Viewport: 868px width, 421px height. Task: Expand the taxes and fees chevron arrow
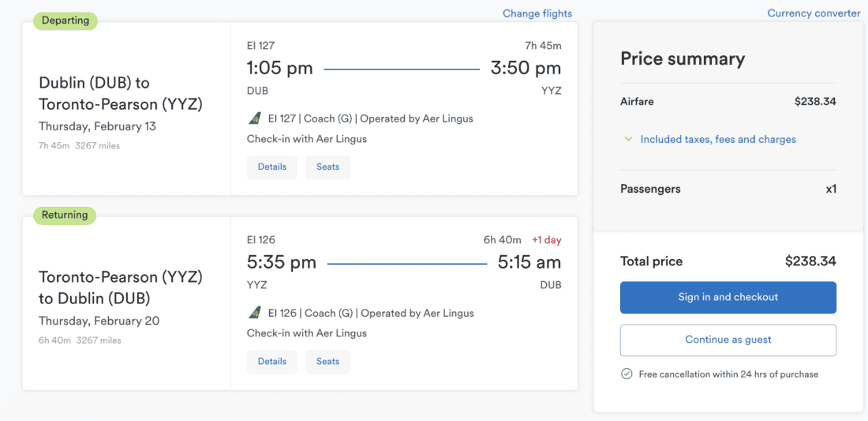(x=628, y=139)
